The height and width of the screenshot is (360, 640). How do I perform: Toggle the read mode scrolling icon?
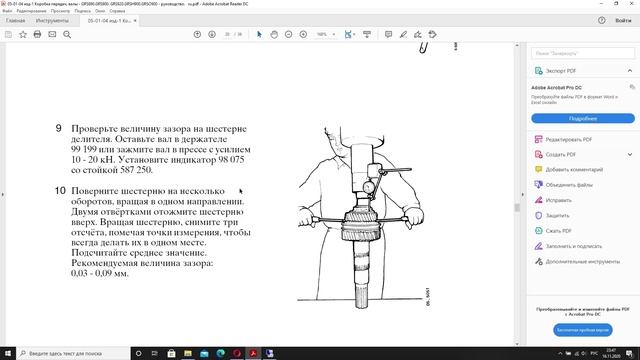coord(367,34)
